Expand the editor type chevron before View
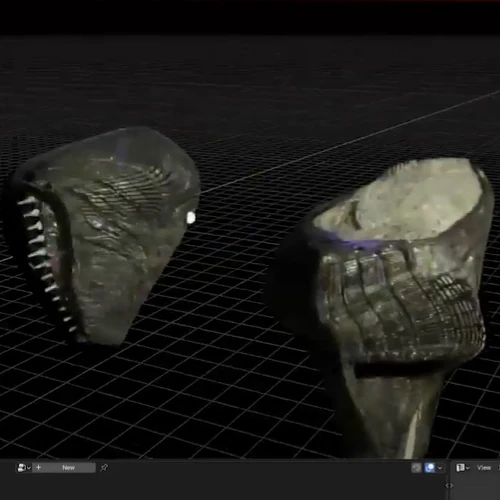Image resolution: width=500 pixels, height=500 pixels. [x=468, y=468]
